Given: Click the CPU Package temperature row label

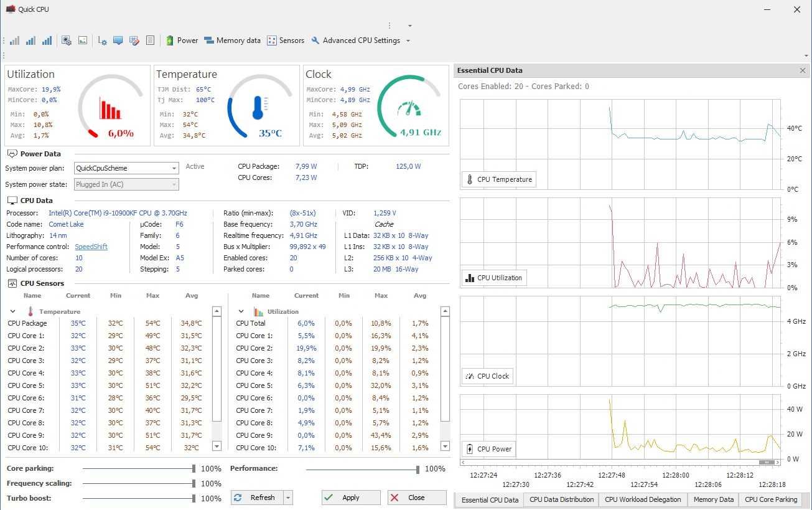Looking at the screenshot, I should tap(27, 323).
